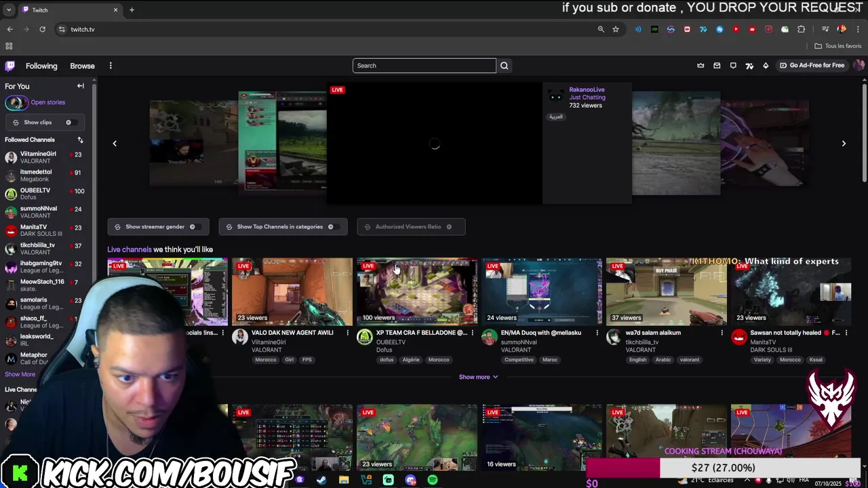This screenshot has height=488, width=868.
Task: Click the Algérie tag under OUBEELTV stream
Action: point(411,360)
